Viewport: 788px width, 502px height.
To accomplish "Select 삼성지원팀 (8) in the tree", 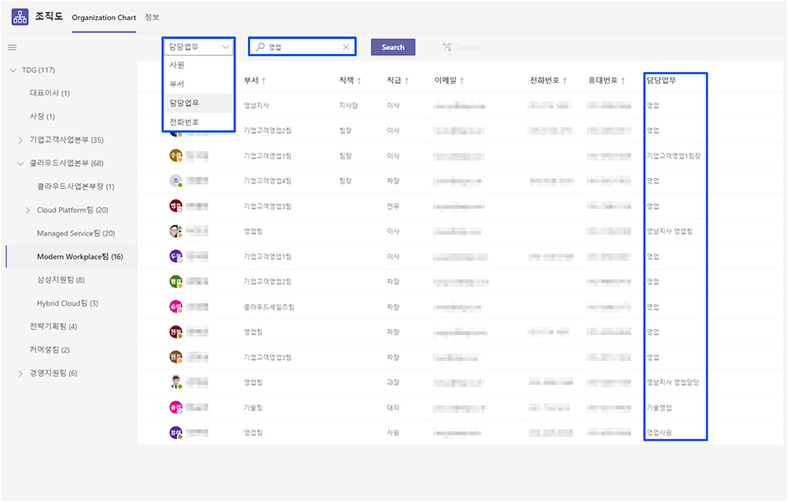I will (x=61, y=280).
